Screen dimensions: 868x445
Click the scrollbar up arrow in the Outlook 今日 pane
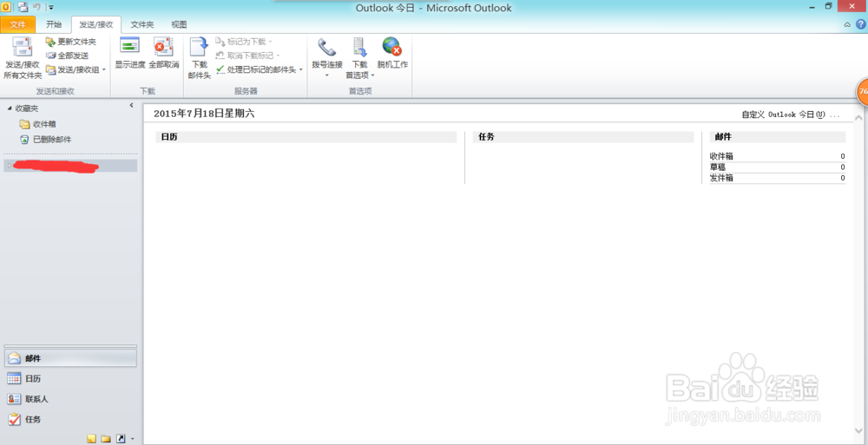click(x=858, y=118)
